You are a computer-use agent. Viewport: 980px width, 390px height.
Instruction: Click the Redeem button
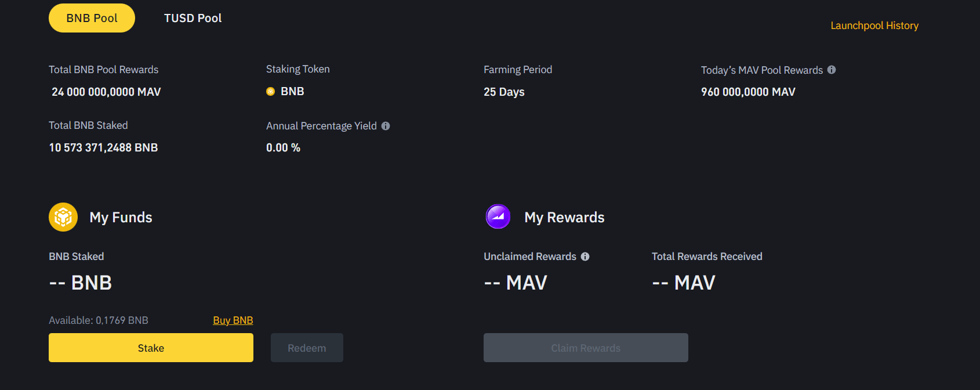tap(307, 348)
